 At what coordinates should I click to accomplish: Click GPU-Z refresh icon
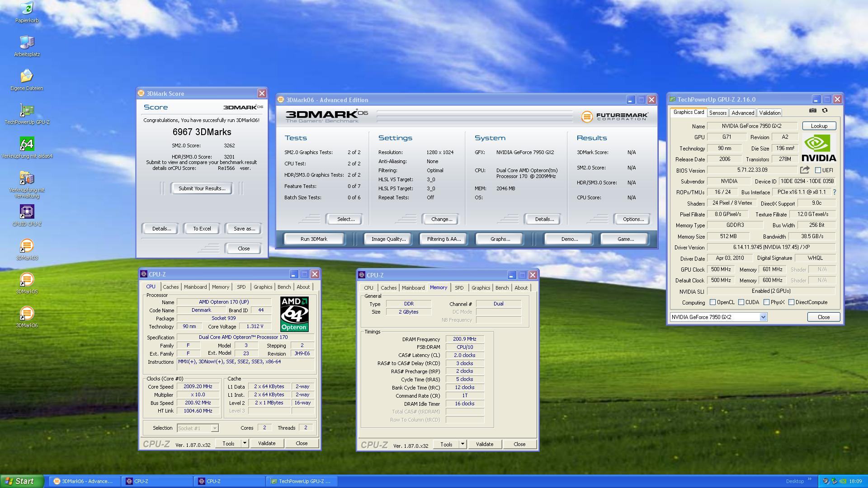coord(825,110)
